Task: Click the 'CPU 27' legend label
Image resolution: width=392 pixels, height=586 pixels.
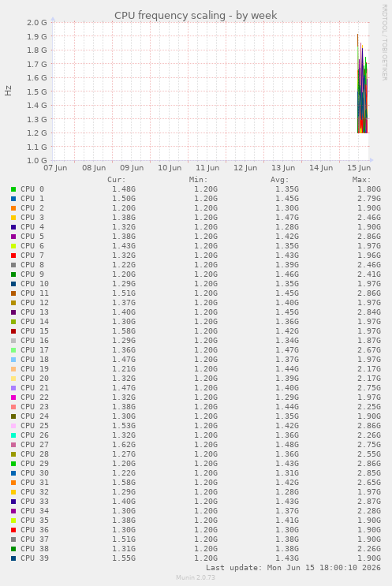Action: point(35,445)
